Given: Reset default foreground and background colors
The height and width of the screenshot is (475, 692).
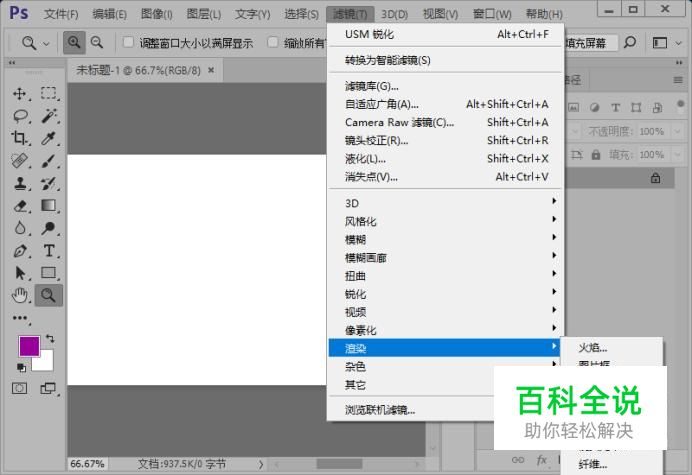Looking at the screenshot, I should click(21, 367).
